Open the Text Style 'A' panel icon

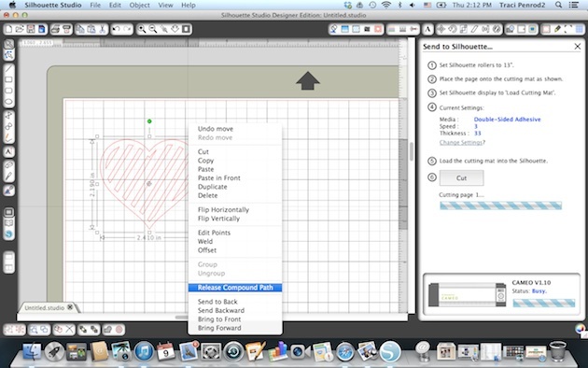427,29
